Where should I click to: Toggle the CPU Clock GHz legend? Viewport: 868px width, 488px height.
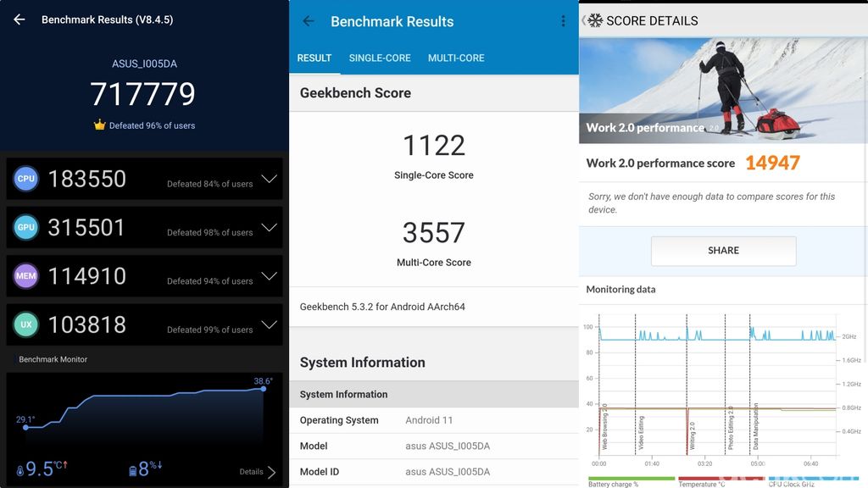pos(813,481)
